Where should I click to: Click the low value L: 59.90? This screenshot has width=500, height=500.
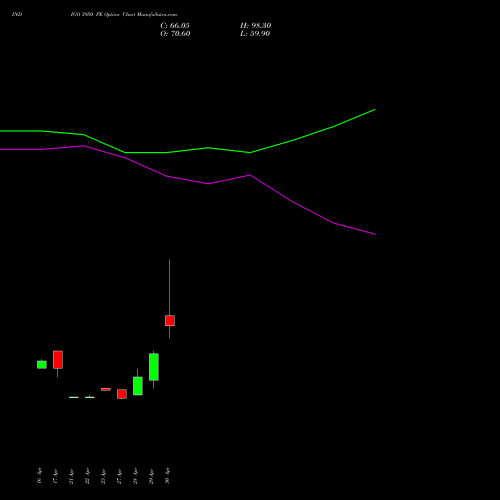pos(255,34)
